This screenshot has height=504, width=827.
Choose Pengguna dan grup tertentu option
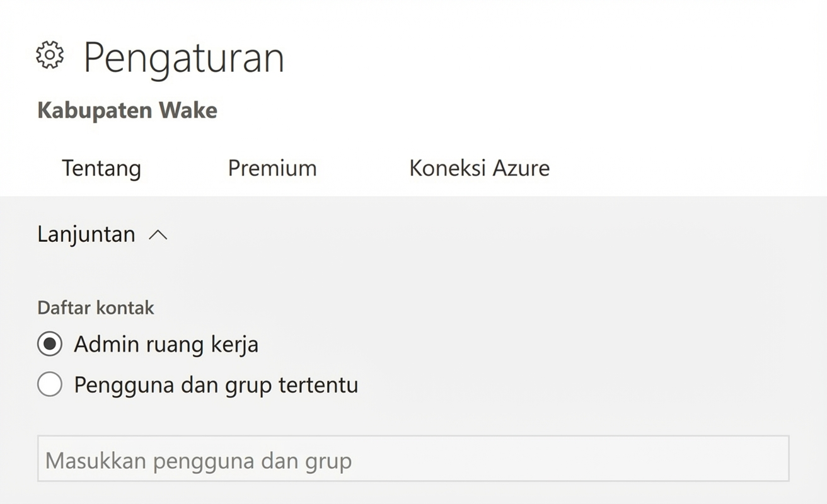[x=50, y=384]
